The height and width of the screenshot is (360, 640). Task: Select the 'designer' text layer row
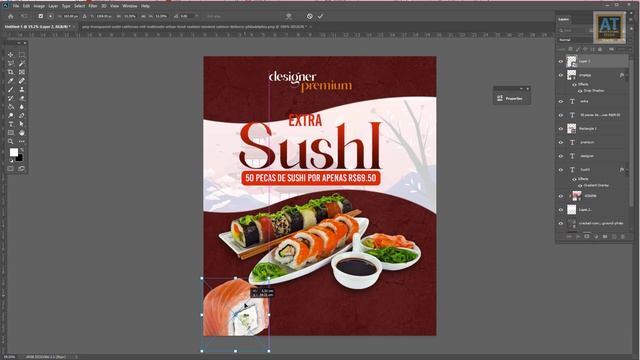point(592,156)
